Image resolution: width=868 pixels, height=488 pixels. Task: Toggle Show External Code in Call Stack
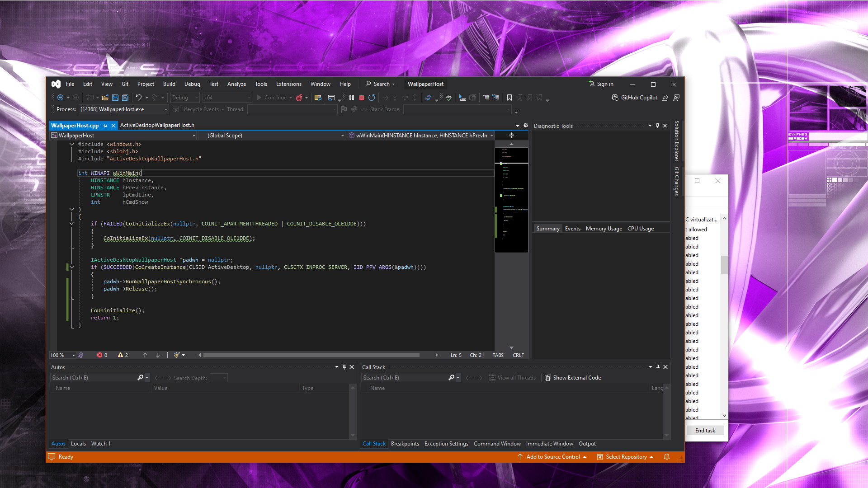[573, 378]
